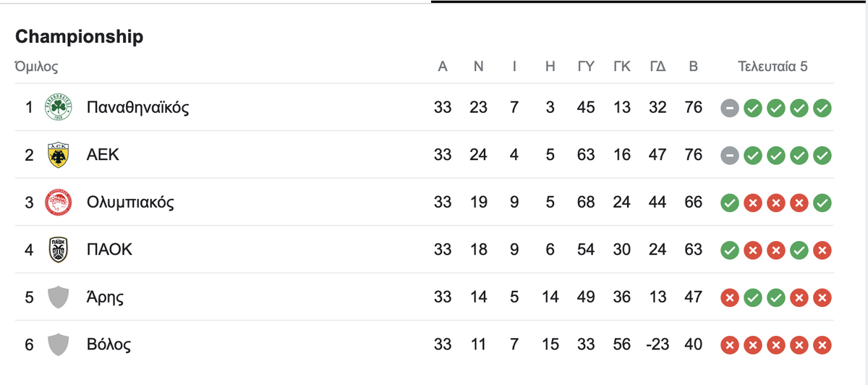Click Παναθηναϊκός gray draw result icon

[x=730, y=109]
